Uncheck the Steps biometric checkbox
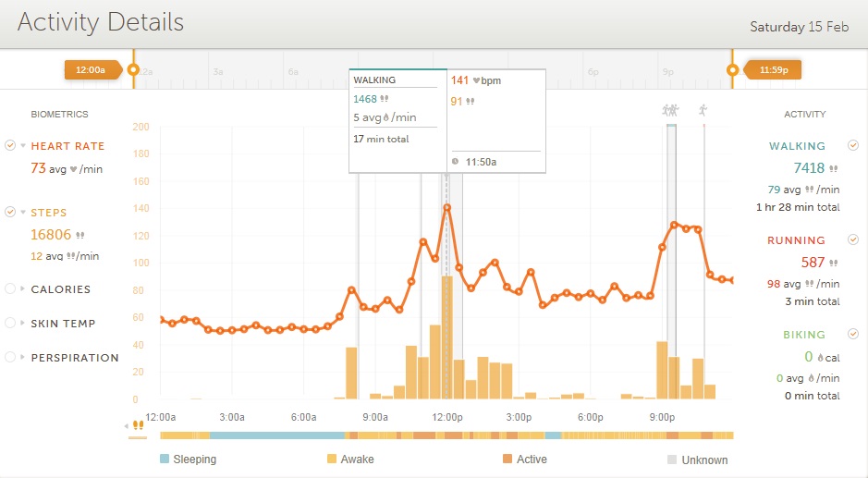868x478 pixels. [10, 212]
